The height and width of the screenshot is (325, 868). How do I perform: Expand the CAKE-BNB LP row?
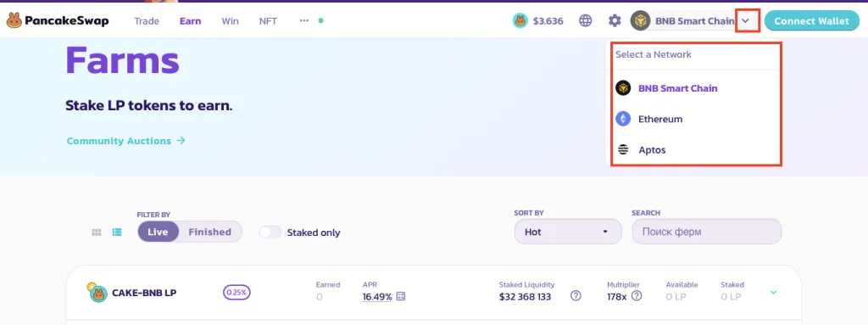click(x=773, y=292)
